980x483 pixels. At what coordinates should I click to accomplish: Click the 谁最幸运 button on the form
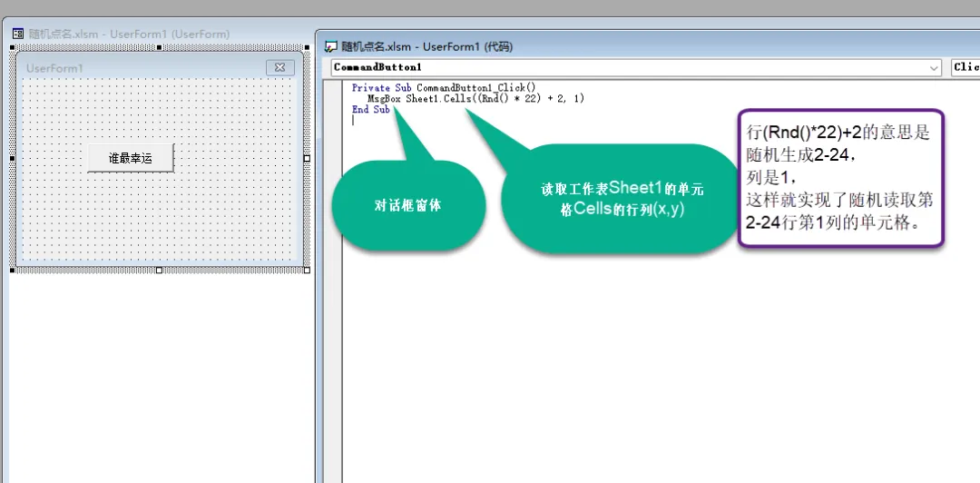pyautogui.click(x=131, y=158)
